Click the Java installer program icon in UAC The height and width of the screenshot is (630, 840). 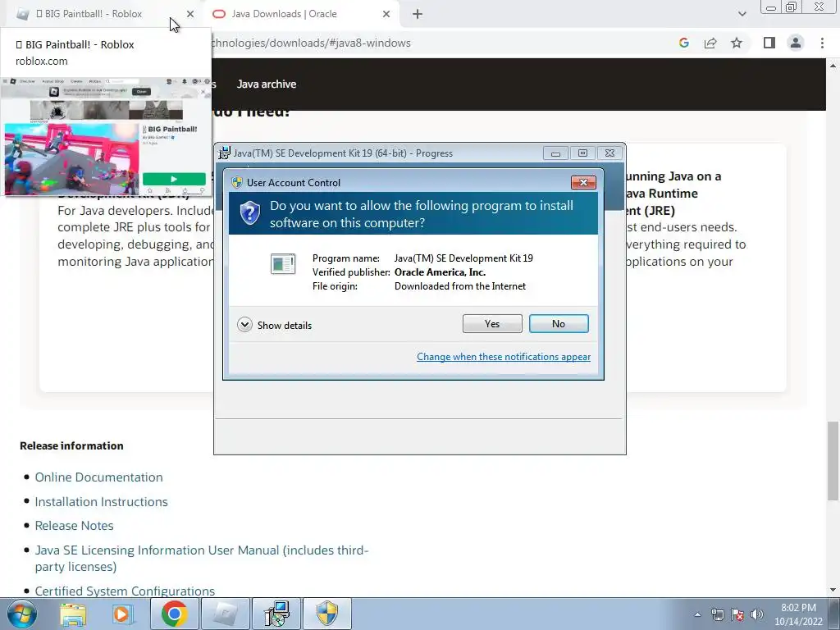[283, 263]
